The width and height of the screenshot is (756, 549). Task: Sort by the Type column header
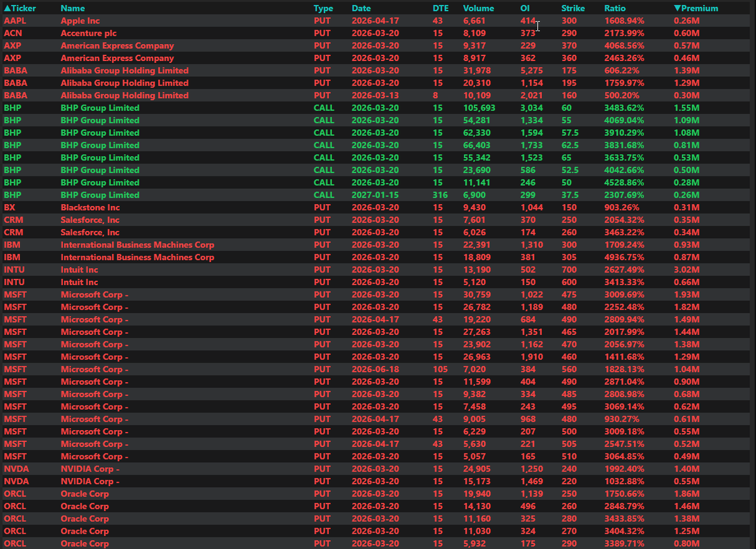point(323,8)
